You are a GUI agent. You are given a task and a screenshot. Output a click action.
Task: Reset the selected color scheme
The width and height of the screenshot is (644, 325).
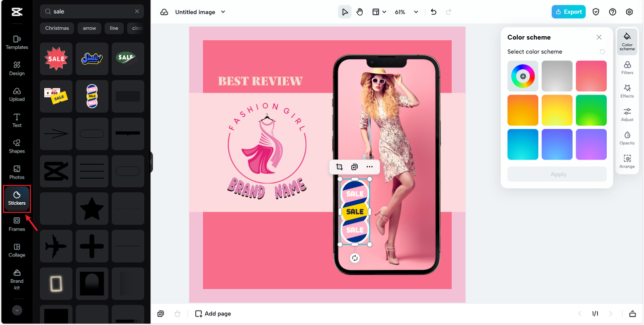(602, 52)
